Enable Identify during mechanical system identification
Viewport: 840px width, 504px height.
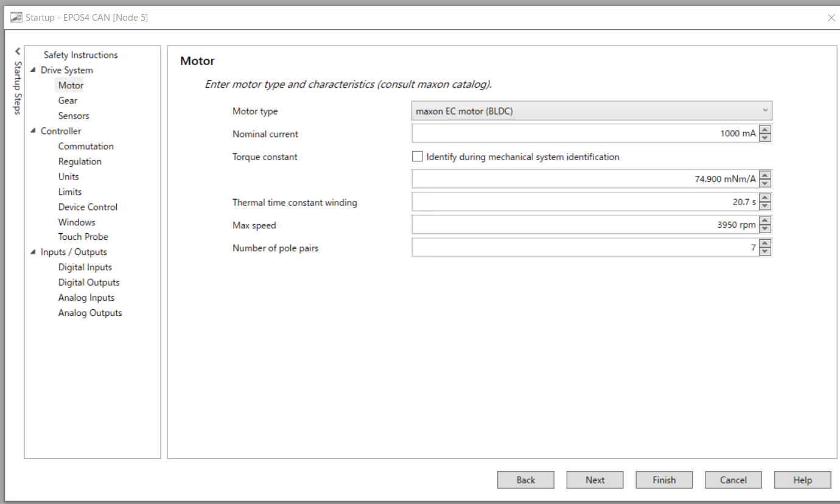[x=417, y=156]
